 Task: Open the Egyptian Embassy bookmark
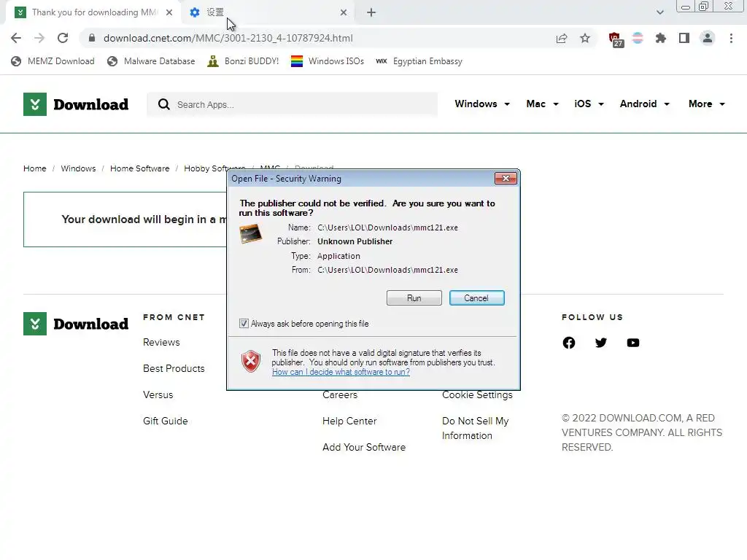(x=419, y=61)
